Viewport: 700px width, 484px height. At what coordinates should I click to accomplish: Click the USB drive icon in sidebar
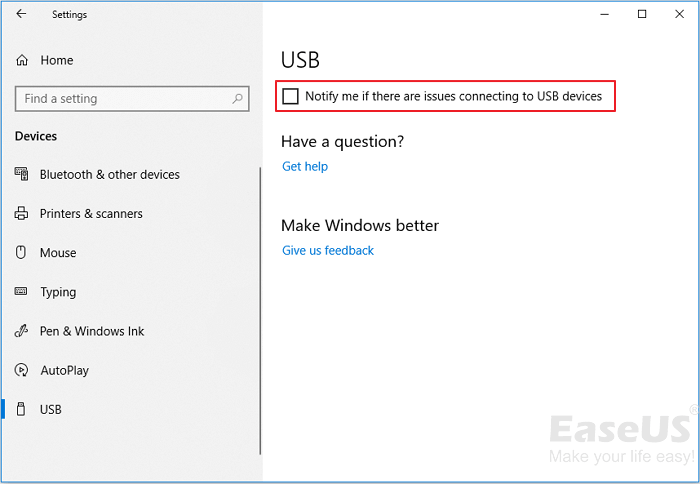tap(21, 409)
